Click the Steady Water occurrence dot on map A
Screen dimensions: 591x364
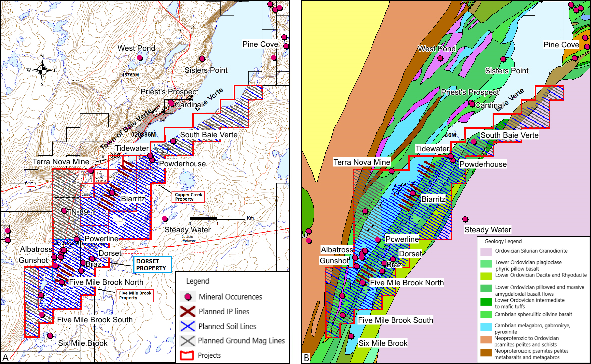click(165, 218)
